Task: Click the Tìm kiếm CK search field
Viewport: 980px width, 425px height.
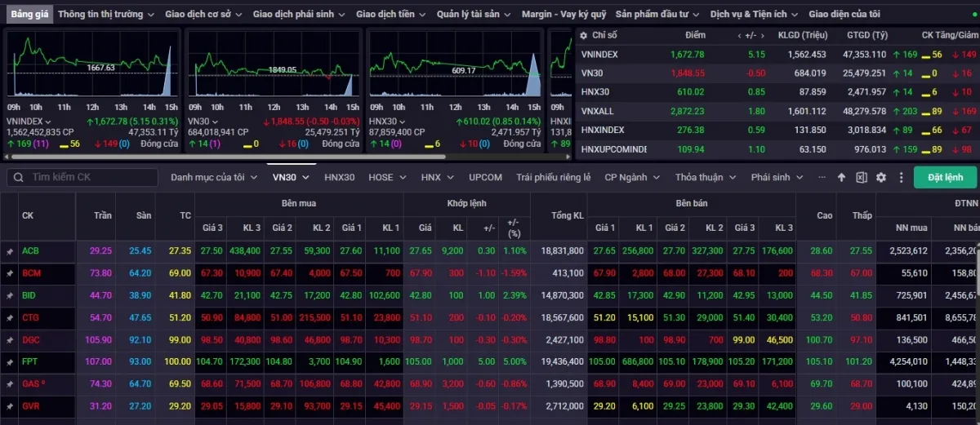Action: tap(90, 177)
